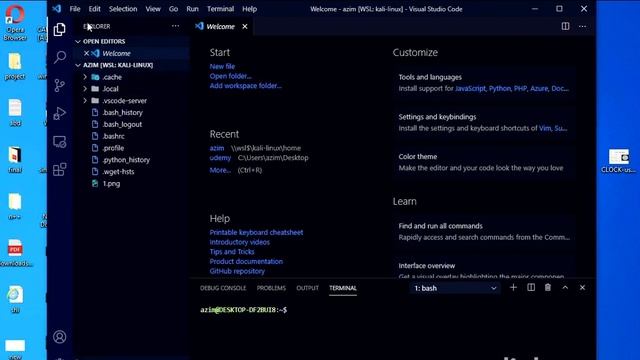Close Welcome in Open Editors list
The width and height of the screenshot is (640, 360).
pyautogui.click(x=86, y=53)
